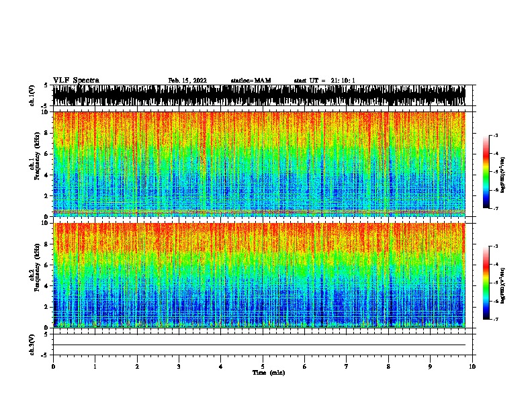
Task: Click the log(PSD) label of ch.2 colorbar
Action: click(502, 285)
